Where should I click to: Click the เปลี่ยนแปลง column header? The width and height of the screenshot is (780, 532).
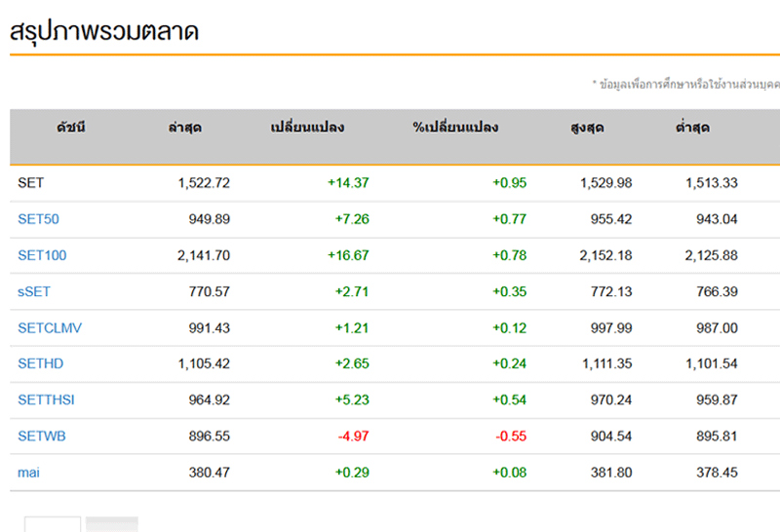tap(307, 128)
